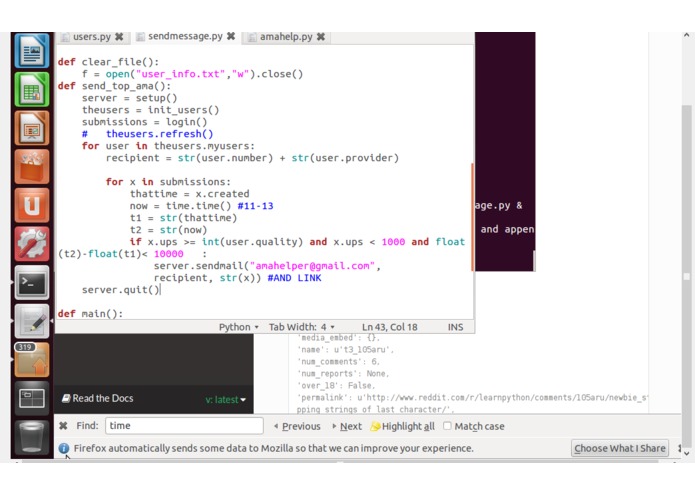Launch LibreOffice Calc spreadsheet icon
The height and width of the screenshot is (494, 695).
point(32,90)
